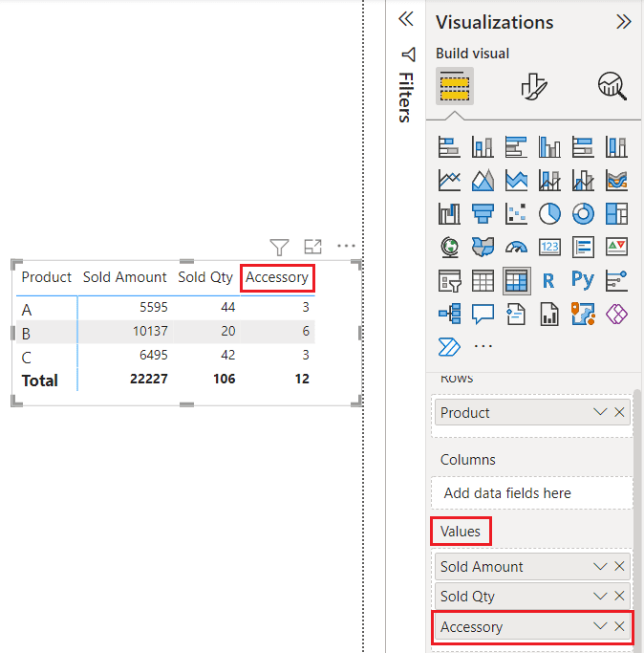Screen dimensions: 644x653
Task: Sort by the Accessory column header
Action: tap(277, 277)
